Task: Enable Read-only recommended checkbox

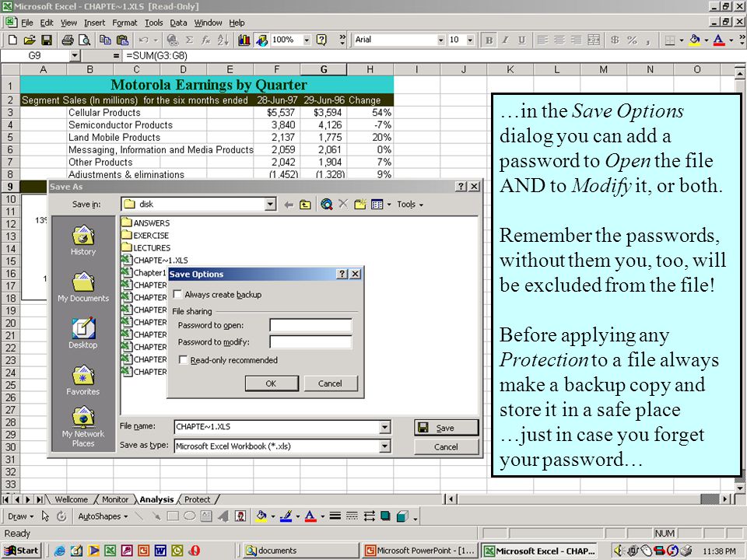Action: point(183,360)
